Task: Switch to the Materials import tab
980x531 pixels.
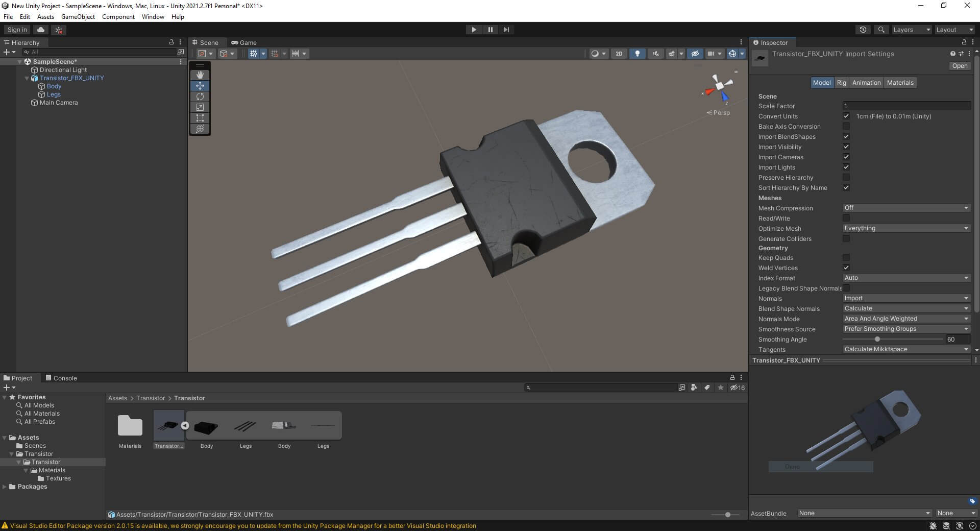Action: 900,83
